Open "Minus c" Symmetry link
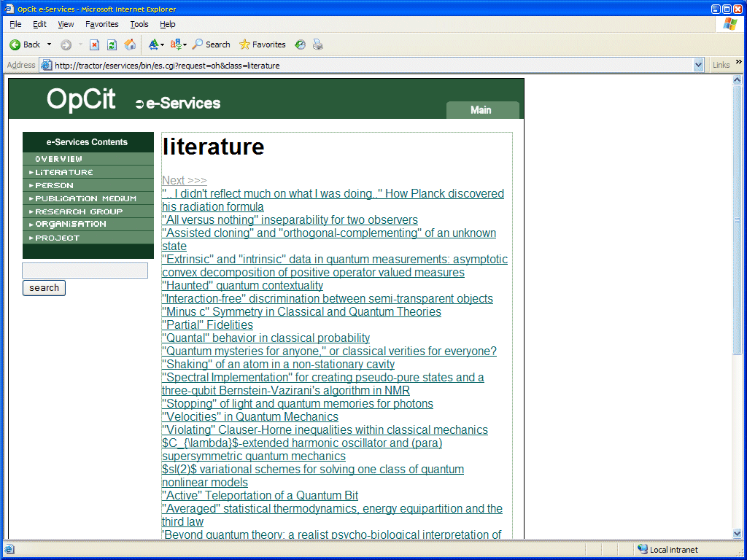This screenshot has height=560, width=747. point(301,312)
